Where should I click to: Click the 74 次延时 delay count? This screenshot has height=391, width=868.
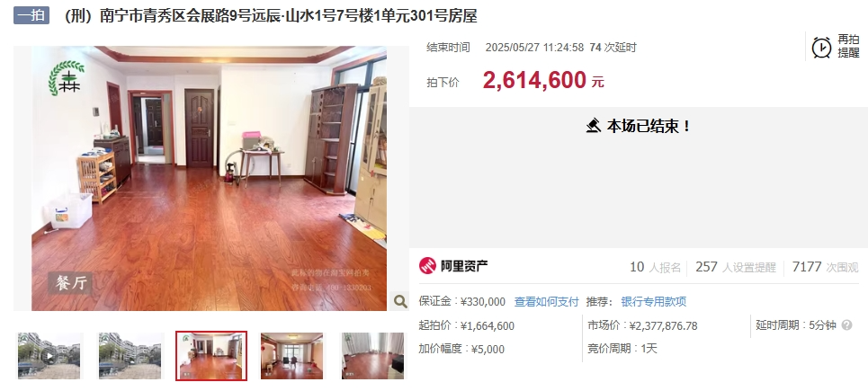613,48
